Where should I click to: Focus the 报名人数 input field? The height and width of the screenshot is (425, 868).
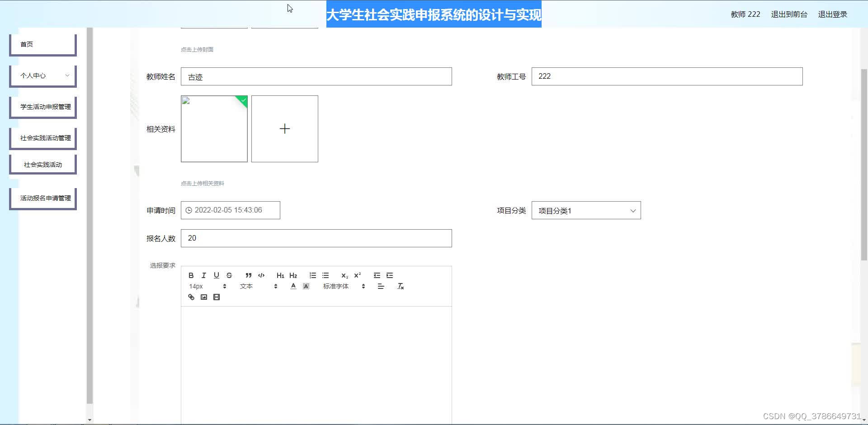(316, 238)
